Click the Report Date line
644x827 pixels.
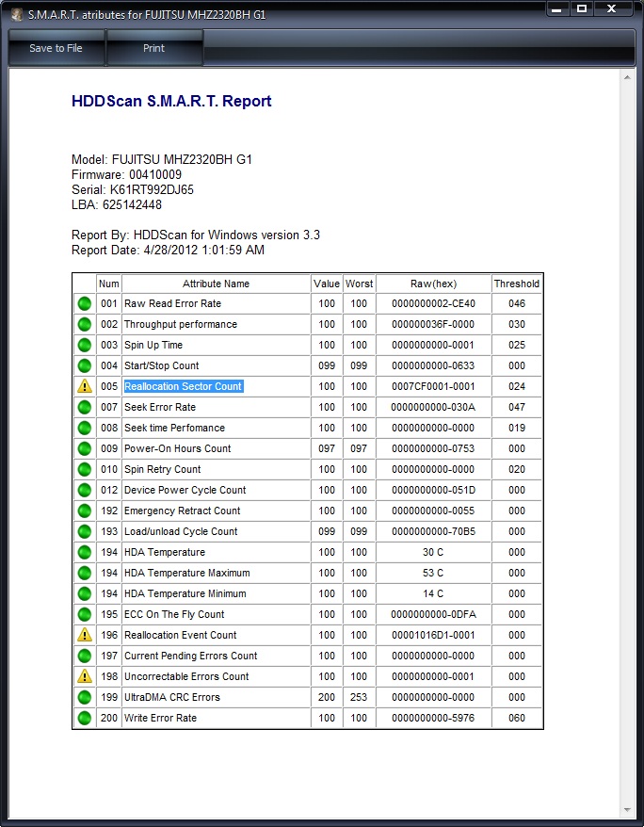point(169,250)
